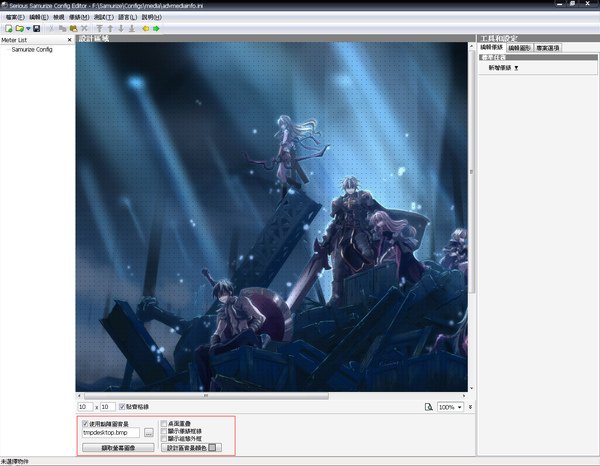This screenshot has width=600, height=466.
Task: Save config with the floppy disk icon
Action: point(37,29)
